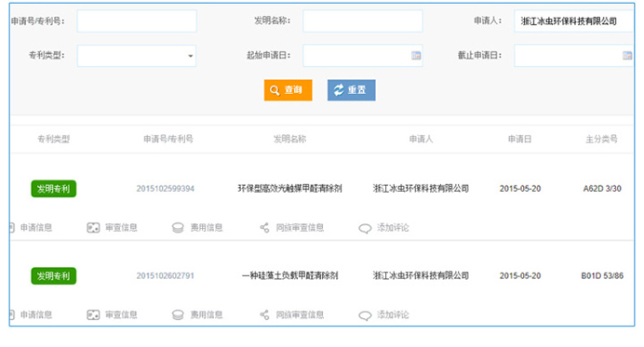Open the 专利类型 dropdown

point(137,56)
